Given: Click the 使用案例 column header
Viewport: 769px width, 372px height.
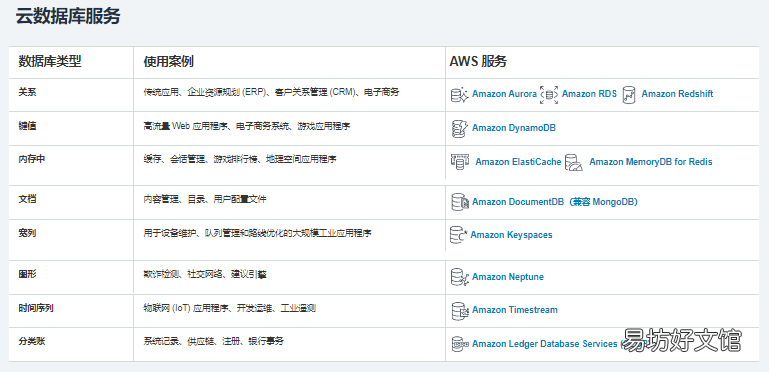Looking at the screenshot, I should click(168, 61).
